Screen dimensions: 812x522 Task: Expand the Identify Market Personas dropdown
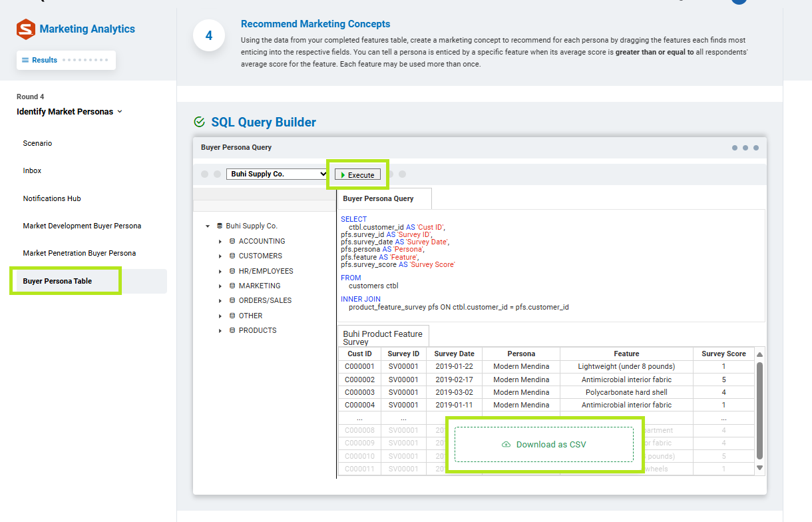tap(70, 112)
